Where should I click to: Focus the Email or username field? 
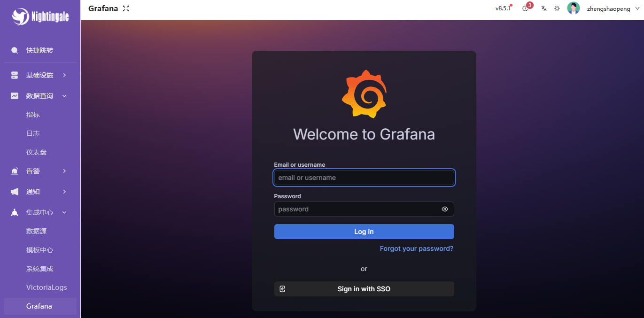364,178
